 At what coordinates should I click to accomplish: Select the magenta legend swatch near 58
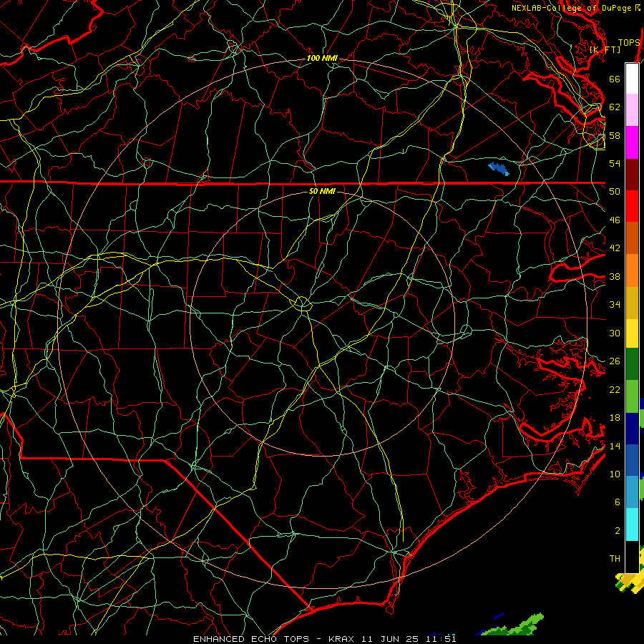632,142
